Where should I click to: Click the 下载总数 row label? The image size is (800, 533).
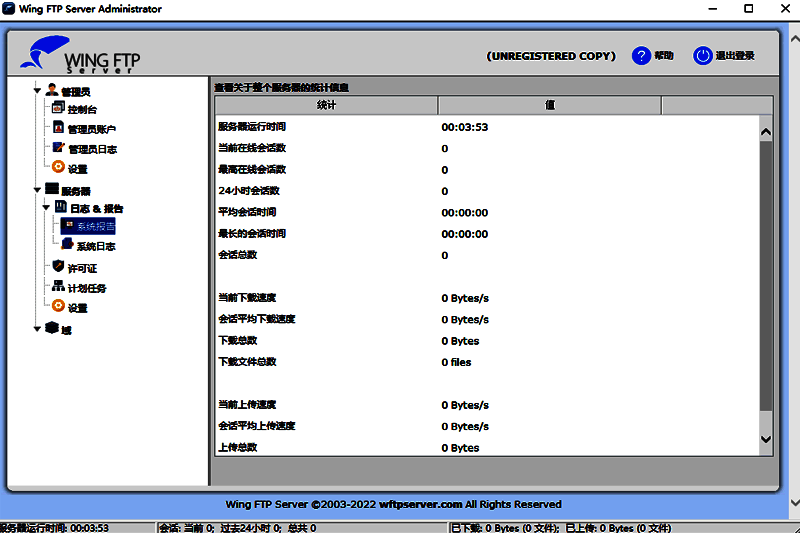click(238, 340)
